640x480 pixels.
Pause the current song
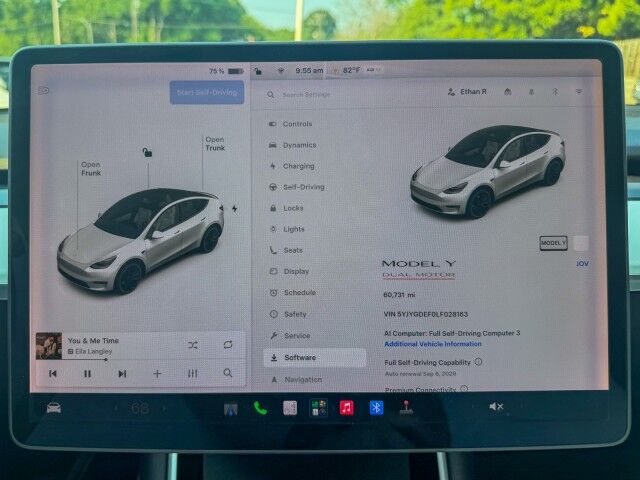point(87,373)
